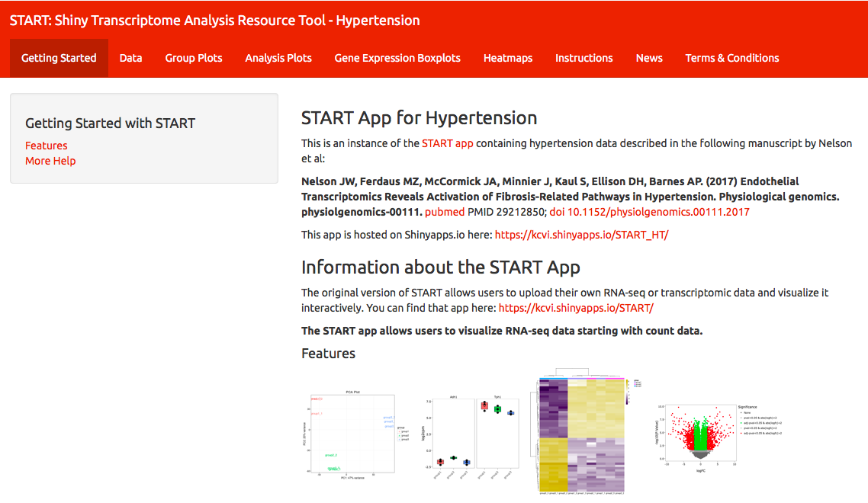Click the bold Nelson JW citation text

pyautogui.click(x=571, y=197)
